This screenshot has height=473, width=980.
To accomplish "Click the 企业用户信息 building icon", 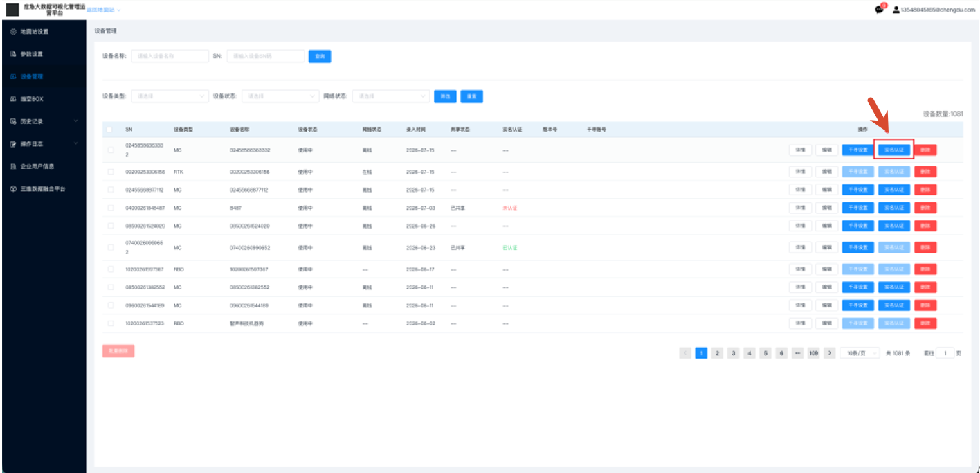I will tap(13, 166).
